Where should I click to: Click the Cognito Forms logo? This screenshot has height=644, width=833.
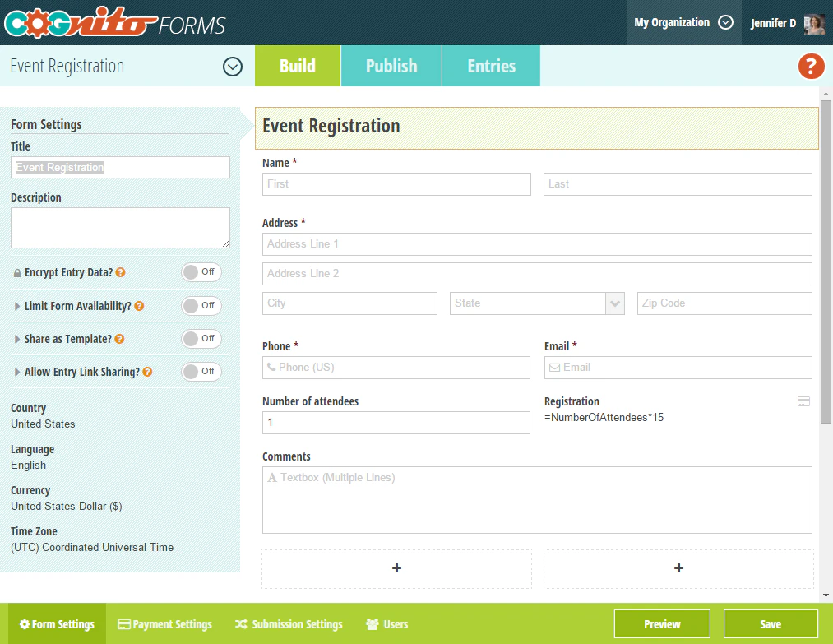click(115, 23)
